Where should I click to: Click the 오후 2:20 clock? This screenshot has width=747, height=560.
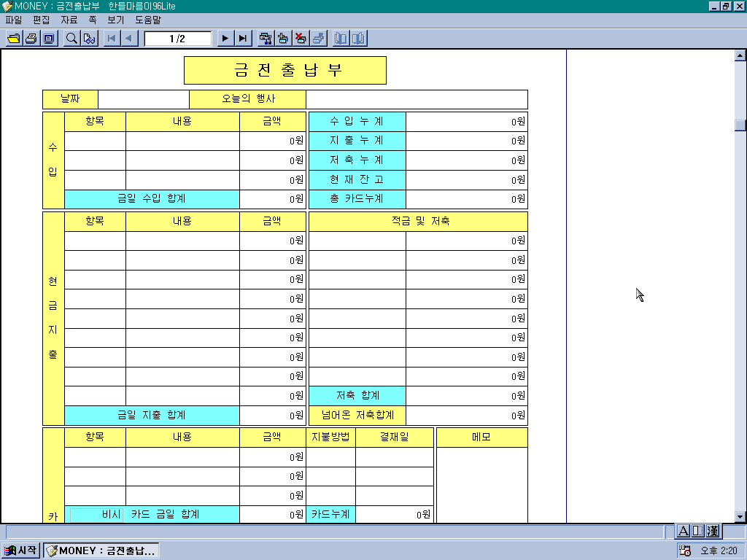tap(719, 551)
